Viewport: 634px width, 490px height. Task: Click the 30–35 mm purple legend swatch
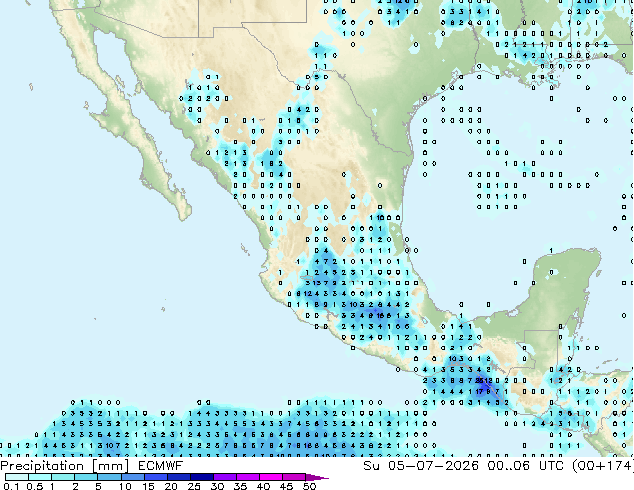point(224,477)
